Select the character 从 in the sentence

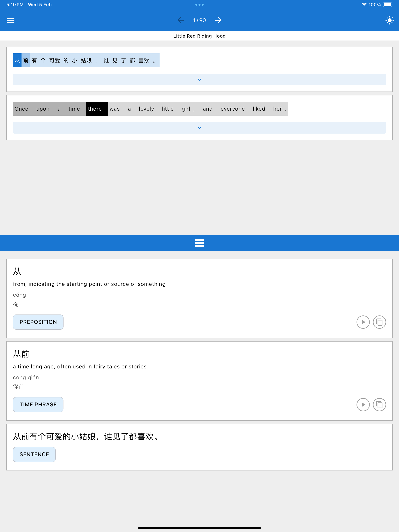click(17, 60)
